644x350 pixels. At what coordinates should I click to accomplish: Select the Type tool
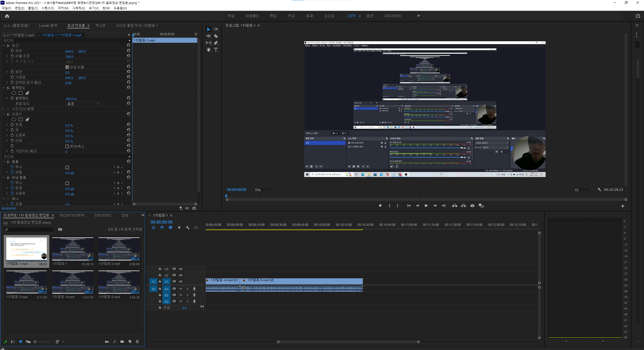(x=216, y=50)
